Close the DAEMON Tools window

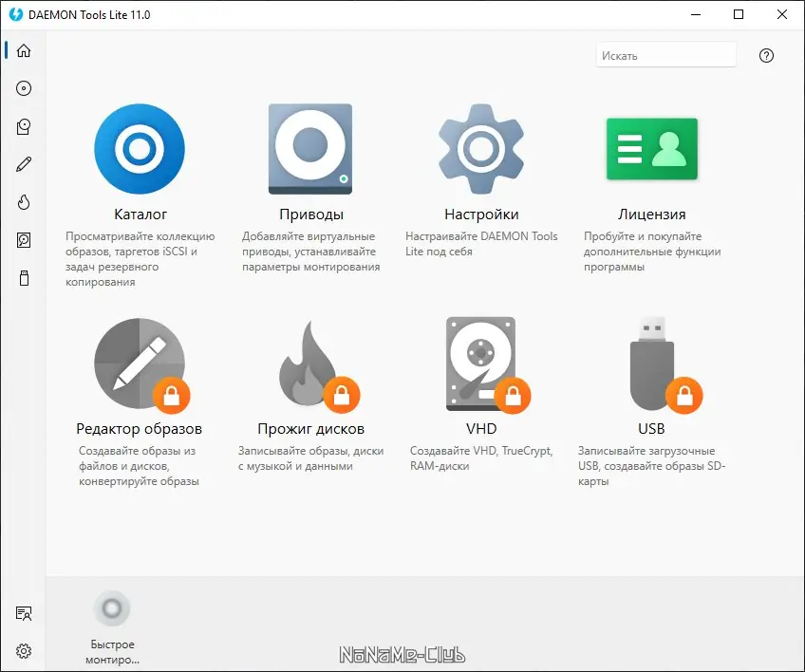[x=781, y=14]
